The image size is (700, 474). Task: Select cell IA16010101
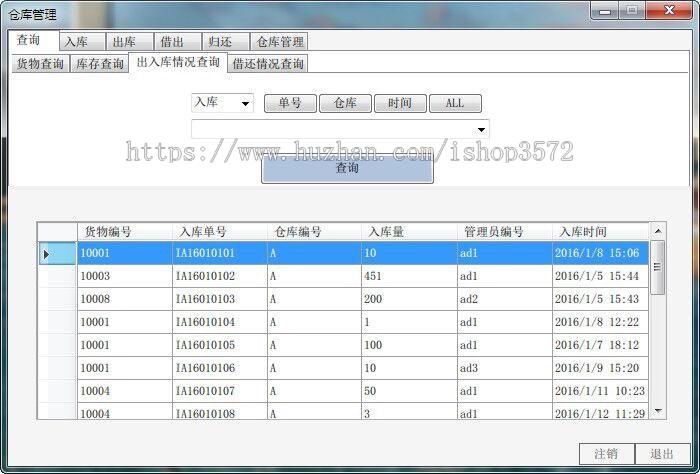(220, 253)
